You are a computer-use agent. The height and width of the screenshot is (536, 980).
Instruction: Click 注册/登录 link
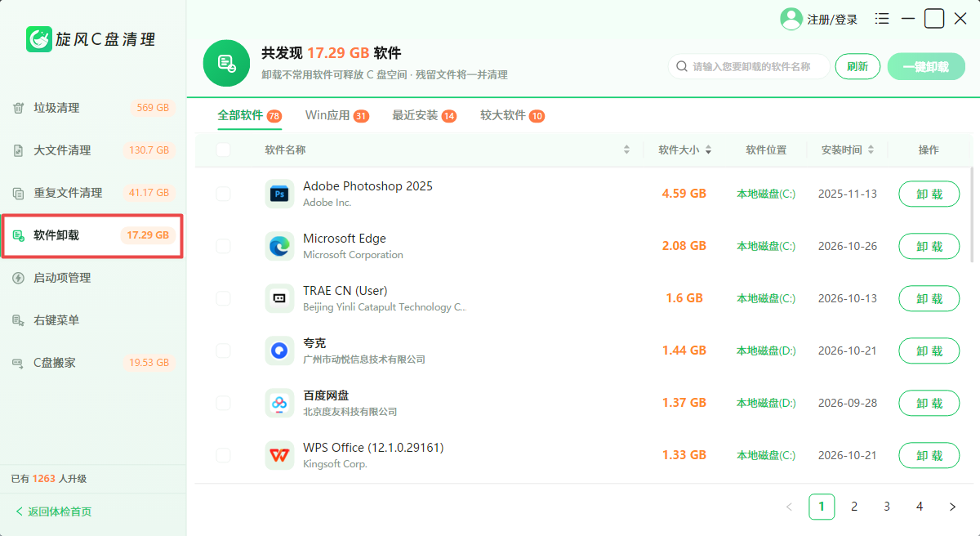832,19
